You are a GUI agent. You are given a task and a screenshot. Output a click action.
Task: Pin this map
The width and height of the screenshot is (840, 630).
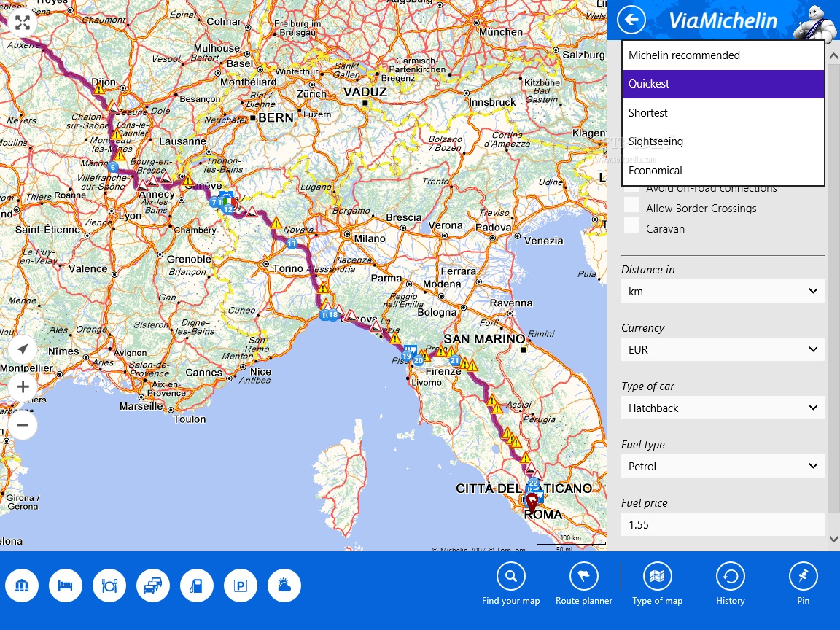click(x=803, y=584)
